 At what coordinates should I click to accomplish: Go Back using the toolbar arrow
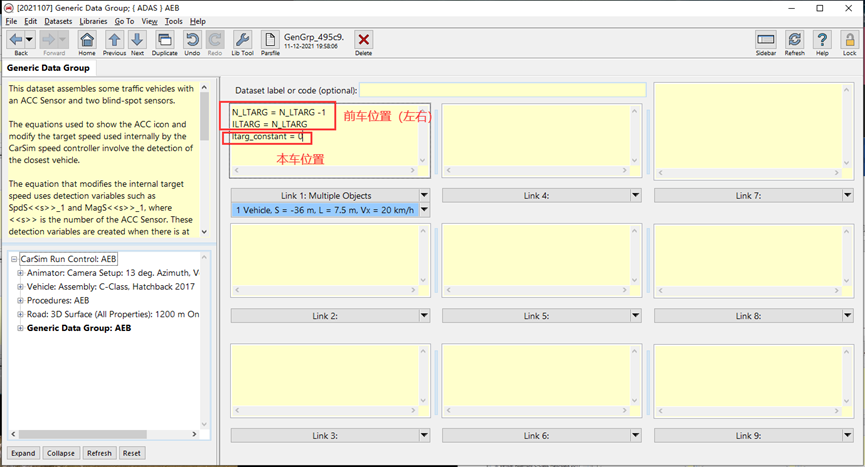click(x=16, y=40)
